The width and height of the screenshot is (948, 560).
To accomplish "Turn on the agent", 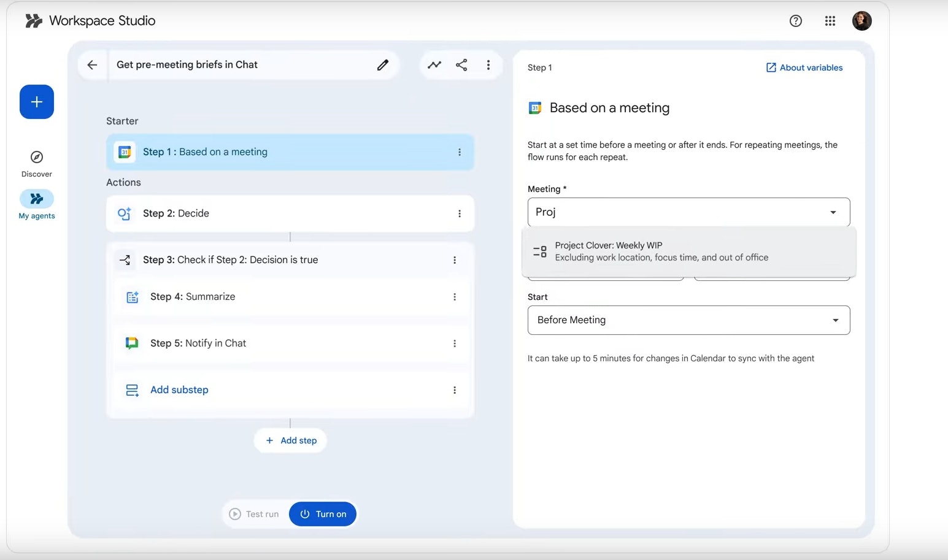I will click(x=323, y=514).
